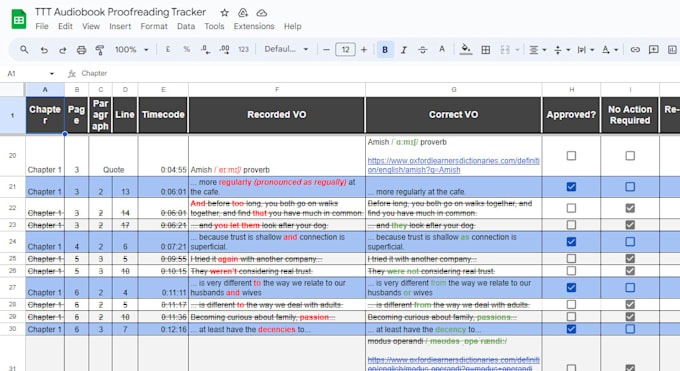Uncheck Approved box in row 30
The width and height of the screenshot is (680, 371).
click(x=571, y=329)
